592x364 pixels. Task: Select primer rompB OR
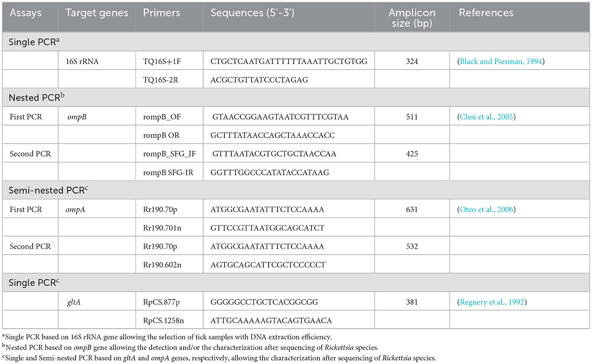point(161,135)
